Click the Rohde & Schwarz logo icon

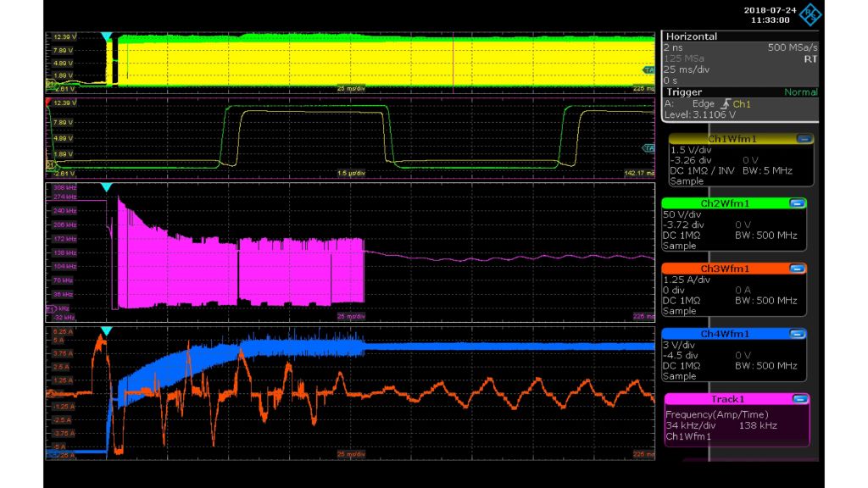coord(810,14)
